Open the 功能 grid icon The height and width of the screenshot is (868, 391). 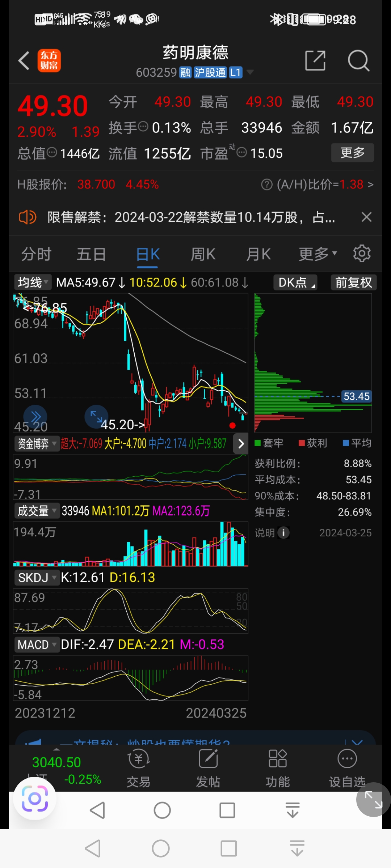tap(278, 759)
